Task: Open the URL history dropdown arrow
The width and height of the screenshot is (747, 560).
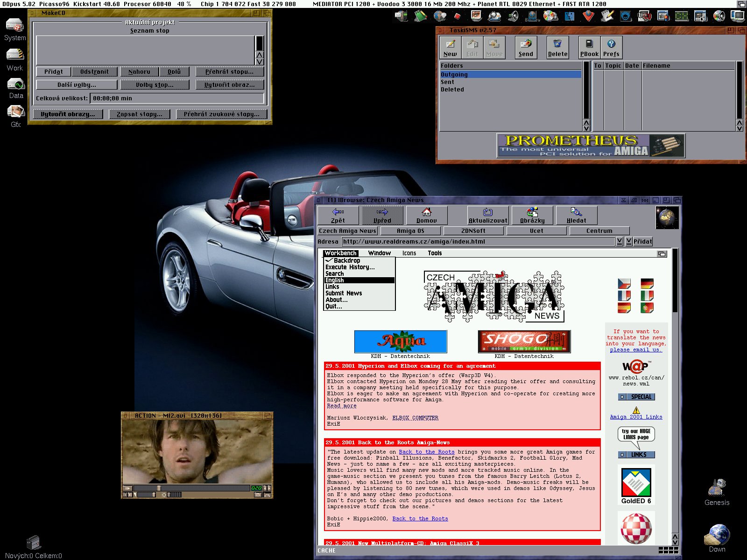Action: [x=620, y=241]
